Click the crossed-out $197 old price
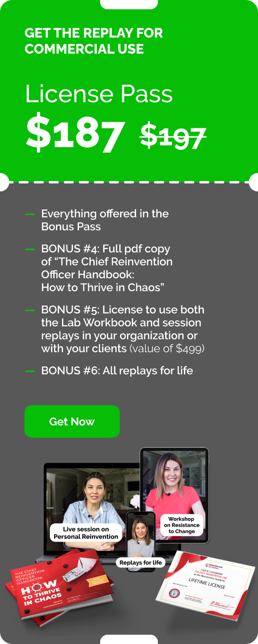The image size is (258, 644). click(173, 136)
